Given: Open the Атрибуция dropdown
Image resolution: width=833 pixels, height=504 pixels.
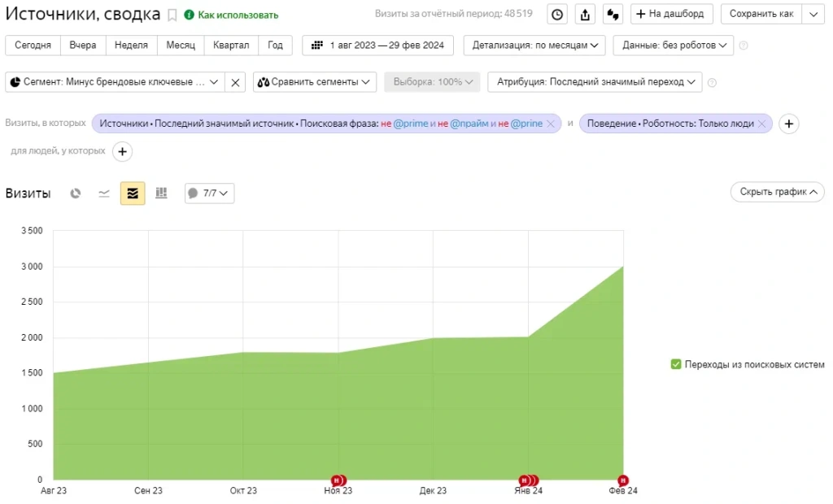Looking at the screenshot, I should (x=594, y=81).
